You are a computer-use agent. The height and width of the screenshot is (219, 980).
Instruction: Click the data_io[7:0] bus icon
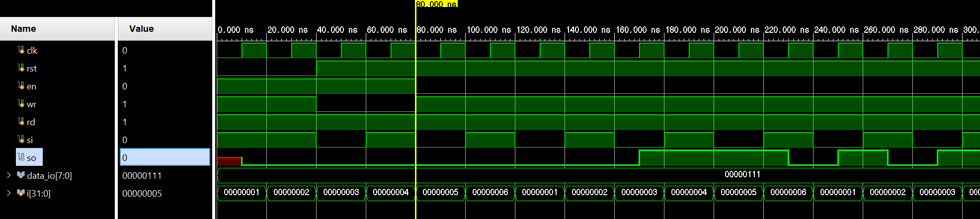click(21, 175)
